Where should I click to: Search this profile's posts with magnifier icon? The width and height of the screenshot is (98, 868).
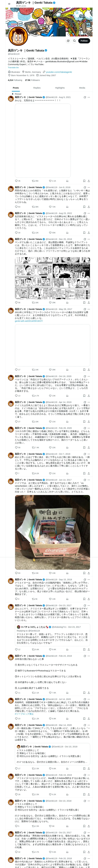point(74,41)
